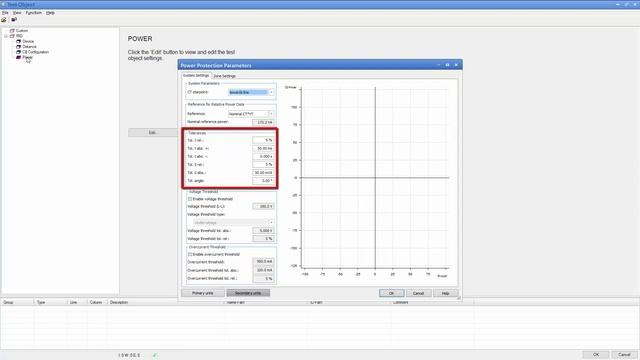Click the Tol. t abs. + input field
This screenshot has width=640, height=360.
[263, 148]
